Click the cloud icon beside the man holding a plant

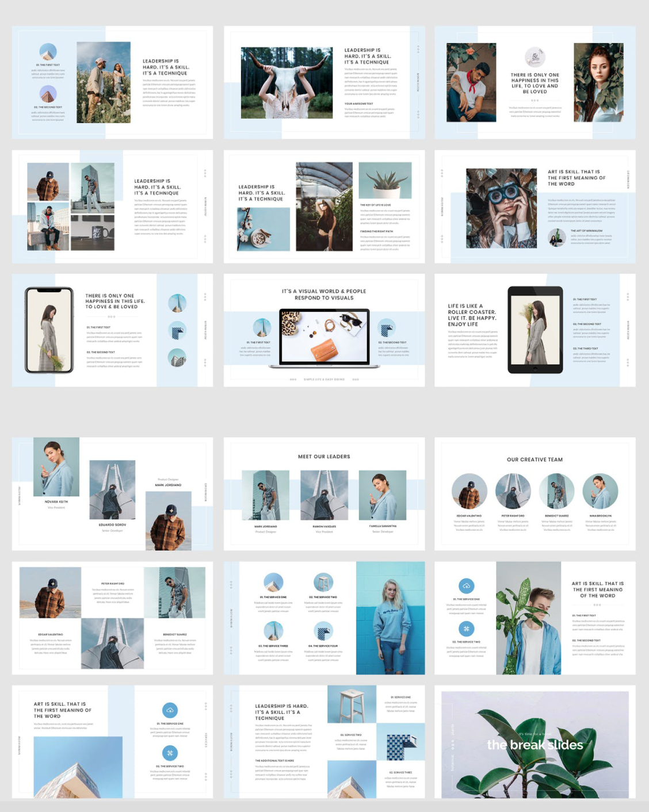[x=466, y=585]
